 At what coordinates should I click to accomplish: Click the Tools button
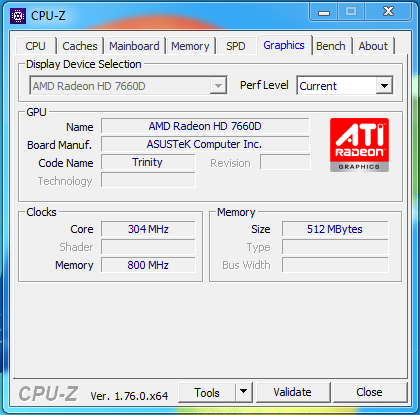207,393
